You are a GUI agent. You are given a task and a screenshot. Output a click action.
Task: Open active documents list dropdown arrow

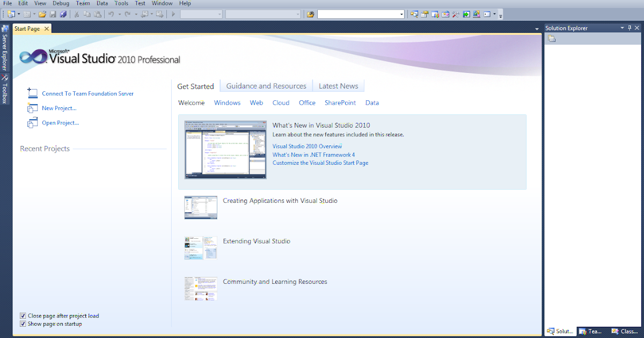point(537,29)
